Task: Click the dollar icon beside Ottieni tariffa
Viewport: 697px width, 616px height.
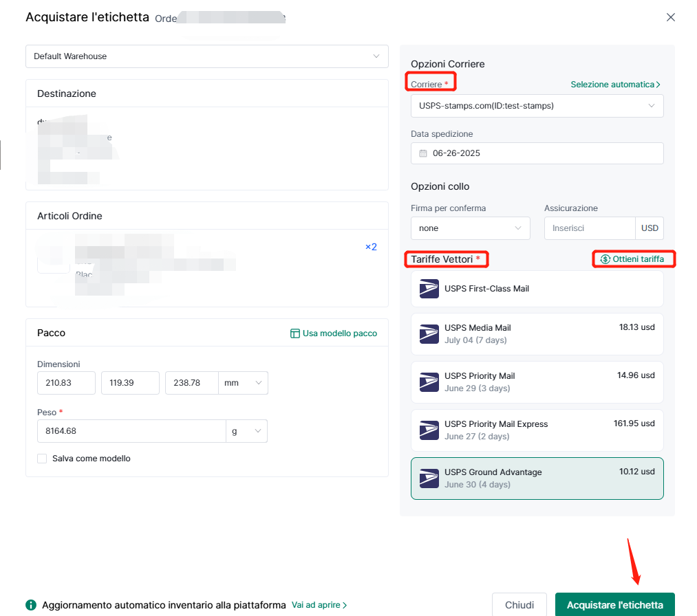Action: (x=605, y=259)
